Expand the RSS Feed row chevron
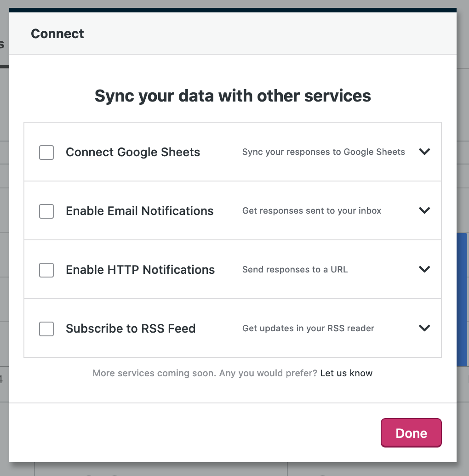 pyautogui.click(x=424, y=328)
